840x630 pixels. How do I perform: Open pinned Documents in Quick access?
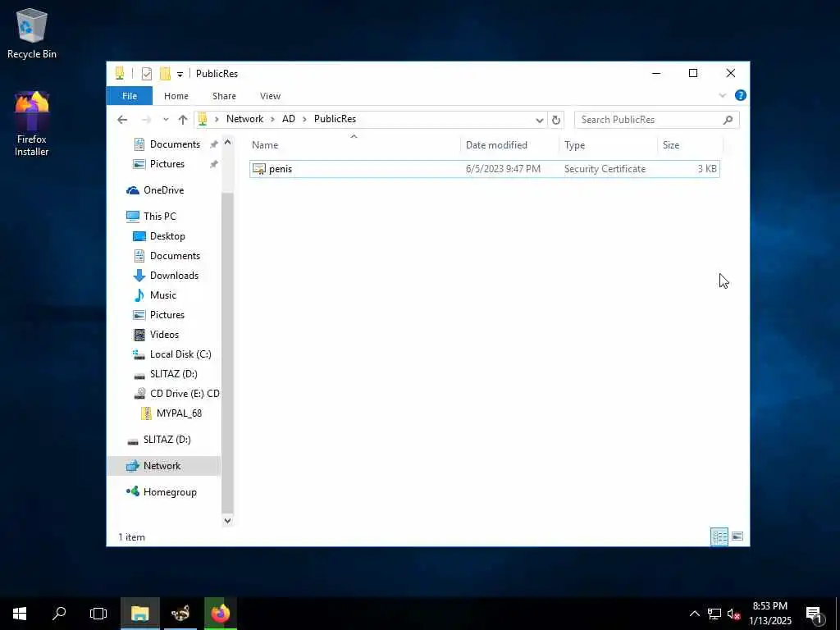tap(175, 144)
